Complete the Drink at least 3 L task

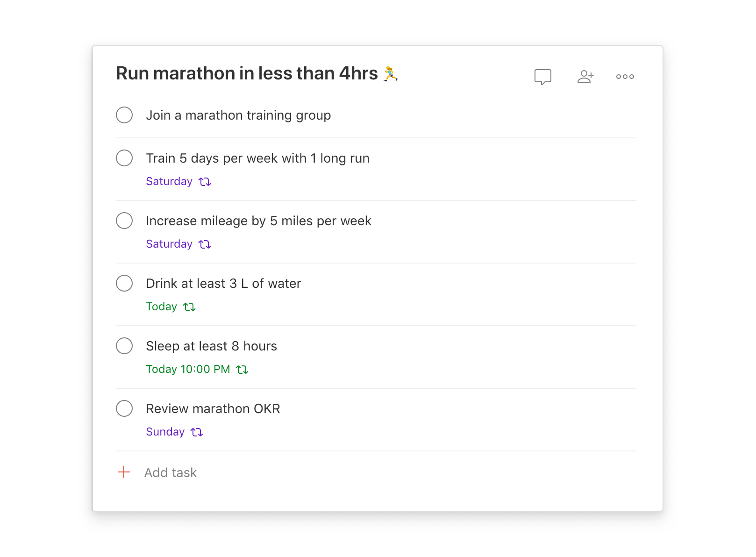click(x=124, y=283)
